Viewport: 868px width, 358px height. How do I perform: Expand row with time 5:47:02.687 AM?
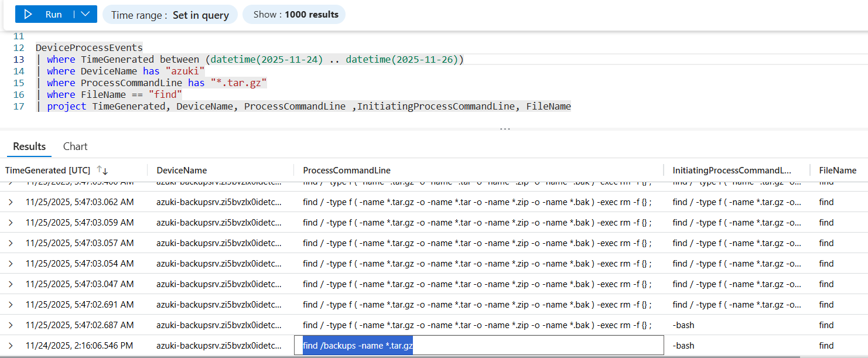click(x=11, y=325)
